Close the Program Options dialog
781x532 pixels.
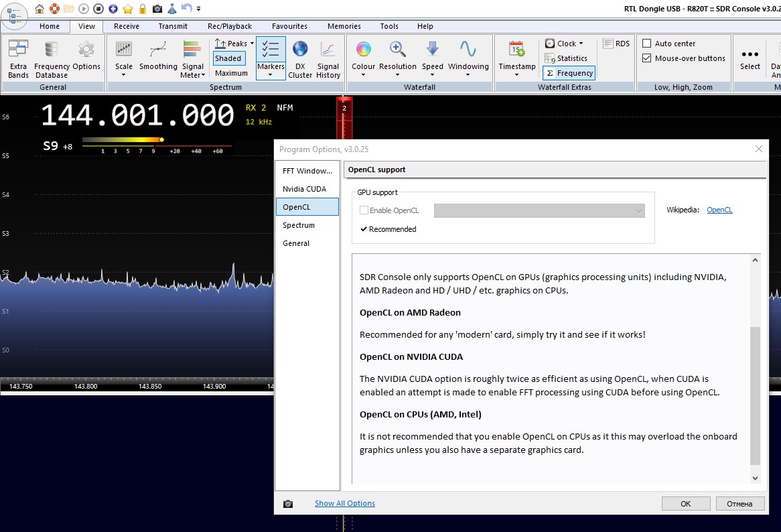(759, 149)
